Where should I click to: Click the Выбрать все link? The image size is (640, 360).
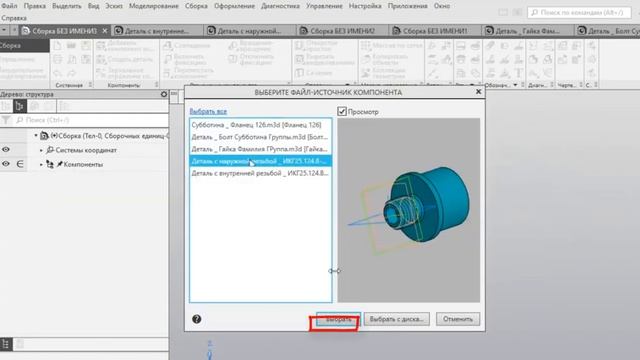coord(208,111)
